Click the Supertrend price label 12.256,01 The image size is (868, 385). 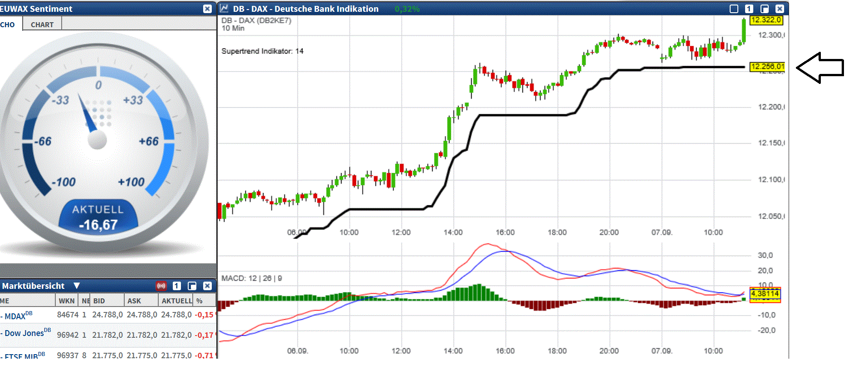767,67
